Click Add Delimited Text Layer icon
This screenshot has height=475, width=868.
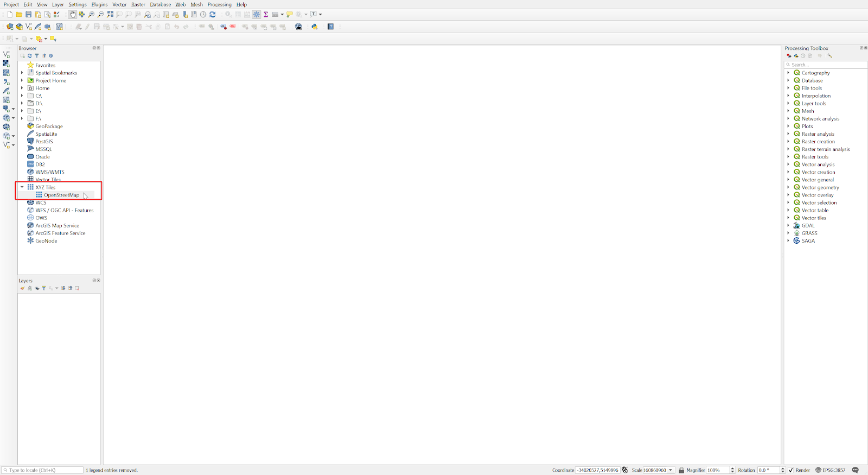(7, 81)
